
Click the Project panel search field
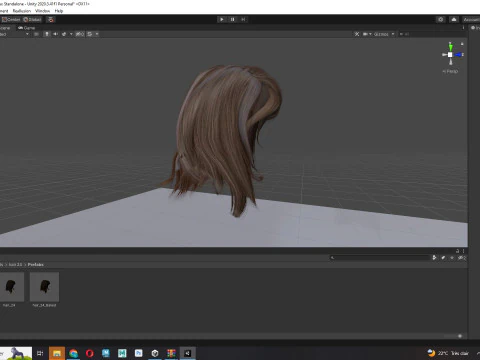(x=380, y=257)
